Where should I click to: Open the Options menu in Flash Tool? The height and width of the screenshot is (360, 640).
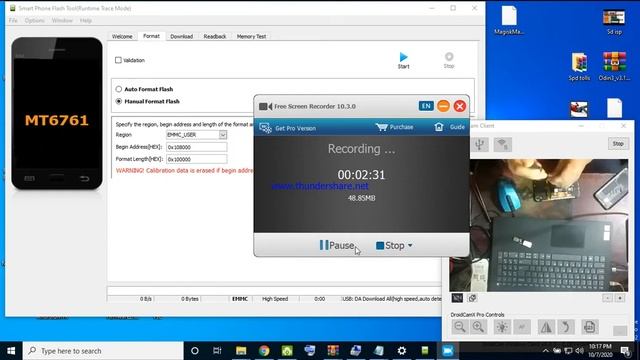pos(34,20)
